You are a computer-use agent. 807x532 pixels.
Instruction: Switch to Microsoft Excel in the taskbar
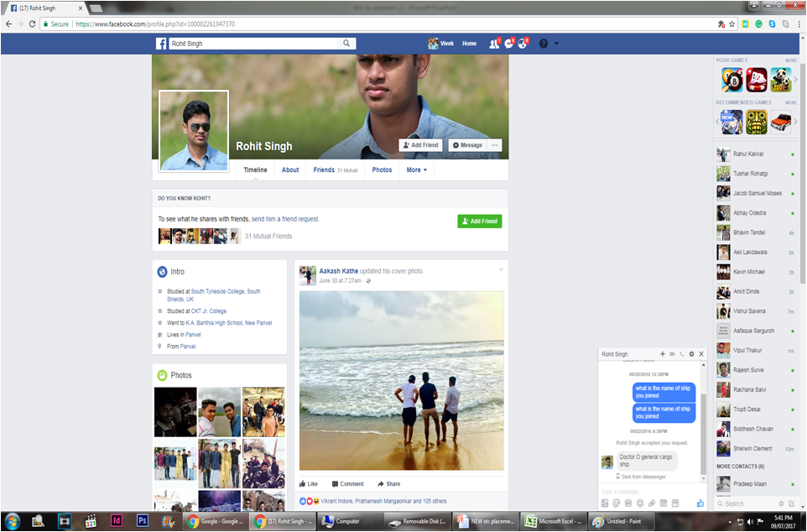point(554,521)
